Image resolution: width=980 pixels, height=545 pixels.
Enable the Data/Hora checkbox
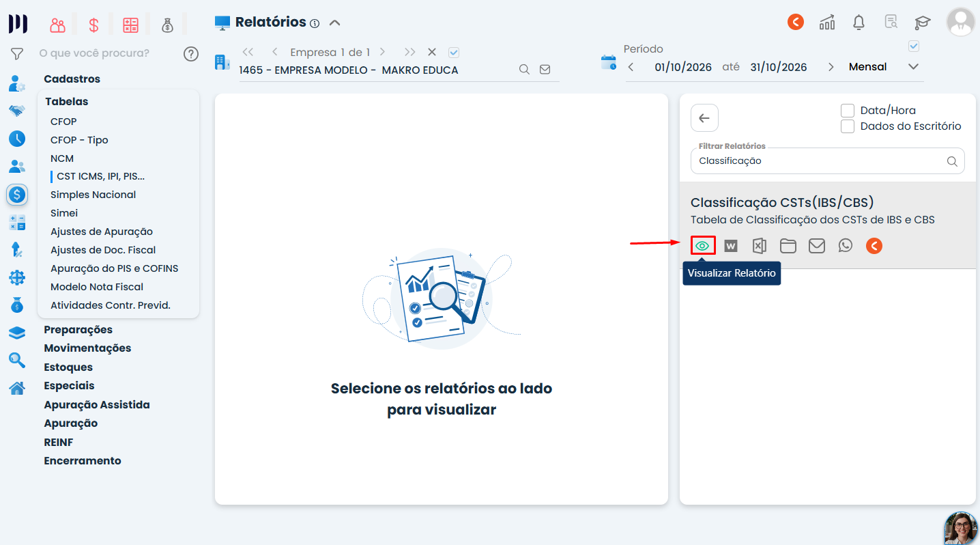pyautogui.click(x=848, y=110)
